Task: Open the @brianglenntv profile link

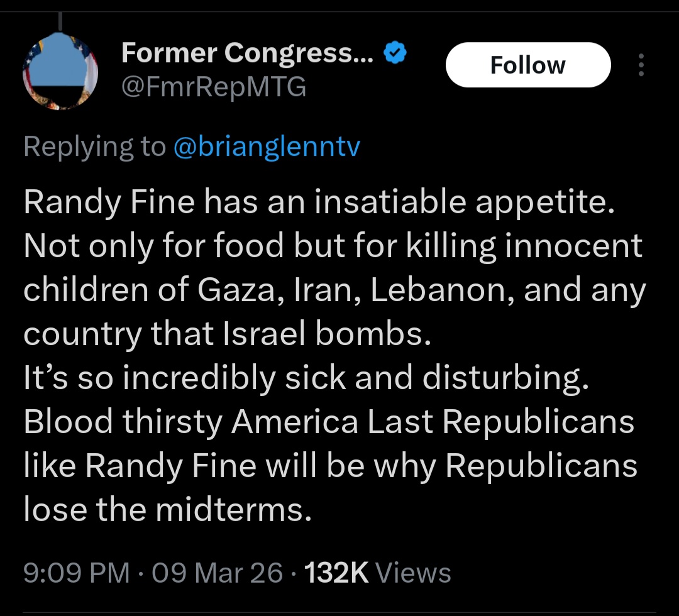Action: 266,146
